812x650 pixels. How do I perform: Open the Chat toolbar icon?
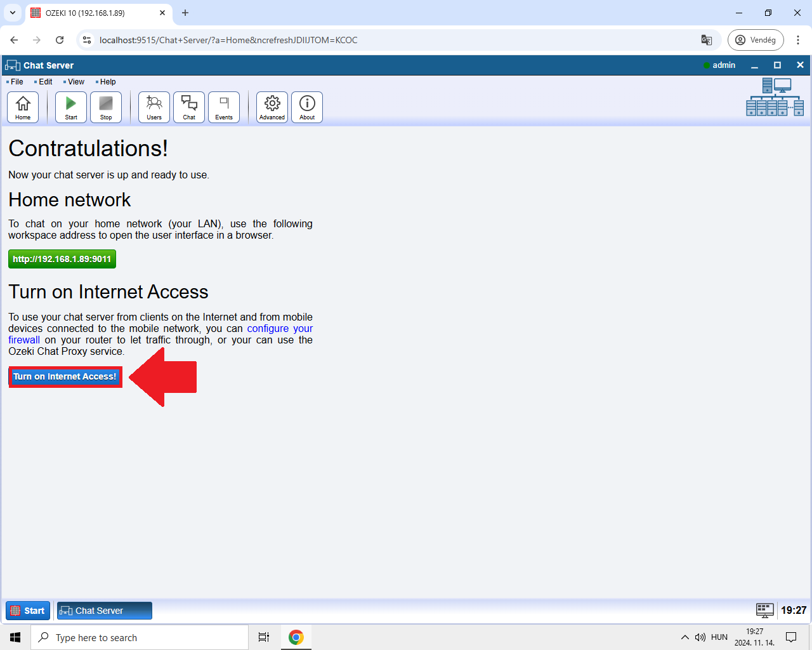(x=189, y=107)
